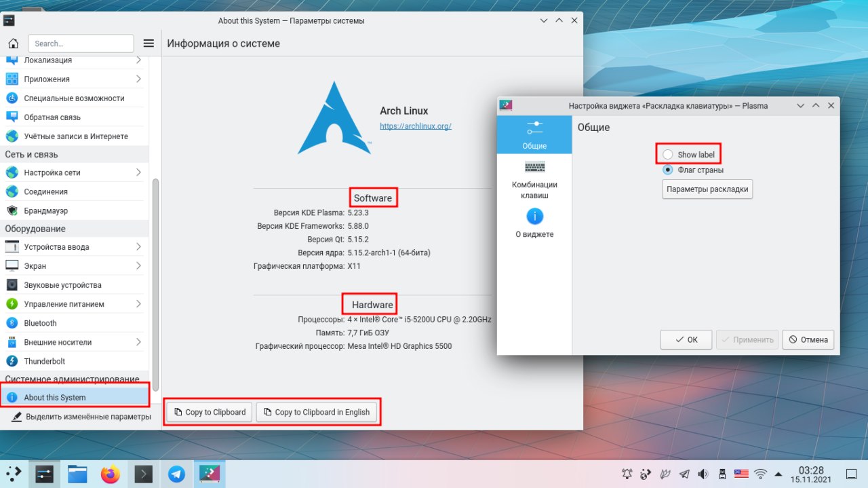Image resolution: width=868 pixels, height=488 pixels.
Task: Click the System Settings search field
Action: [81, 43]
